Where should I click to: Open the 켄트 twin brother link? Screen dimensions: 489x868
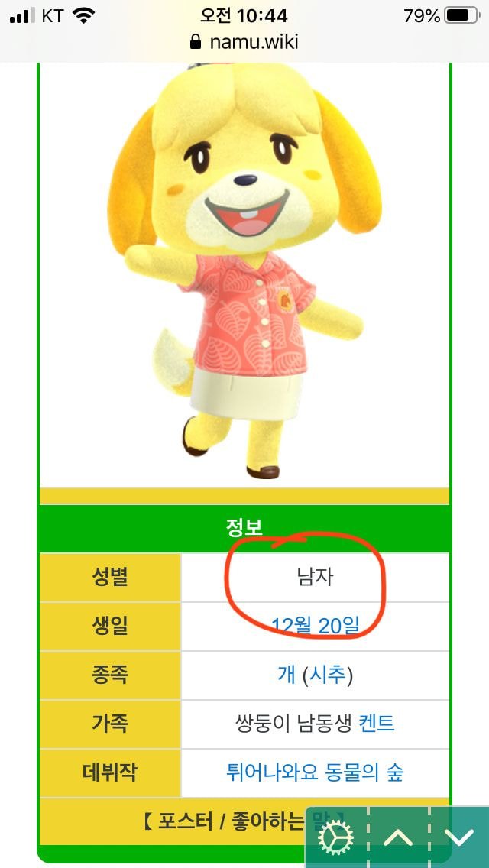(377, 724)
